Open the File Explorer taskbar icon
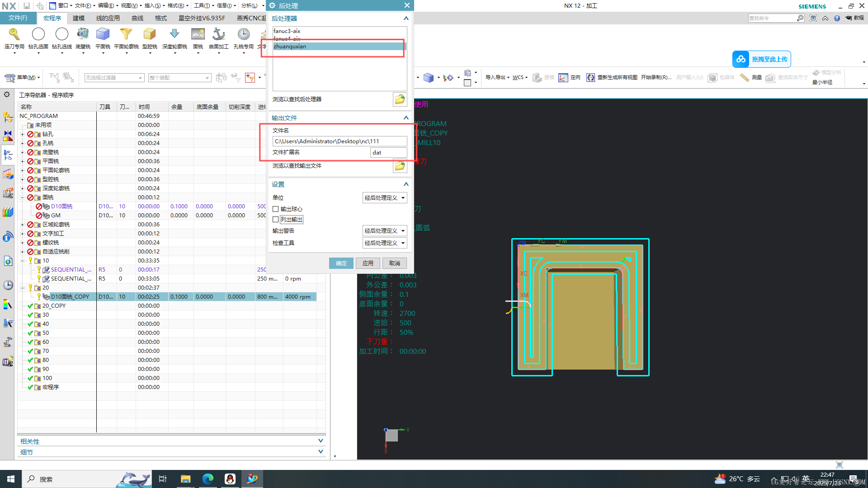This screenshot has width=868, height=488. coord(185,479)
